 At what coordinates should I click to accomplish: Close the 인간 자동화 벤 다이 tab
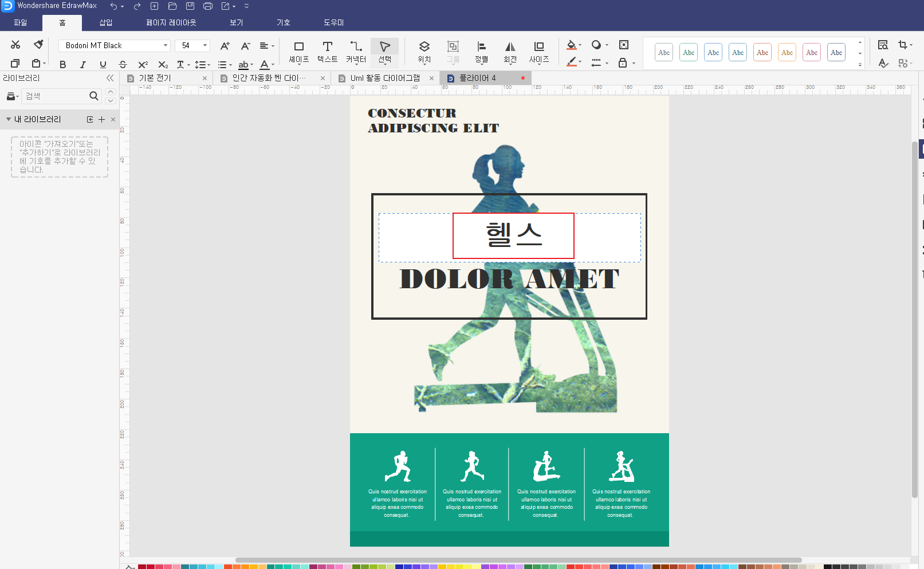coord(323,78)
